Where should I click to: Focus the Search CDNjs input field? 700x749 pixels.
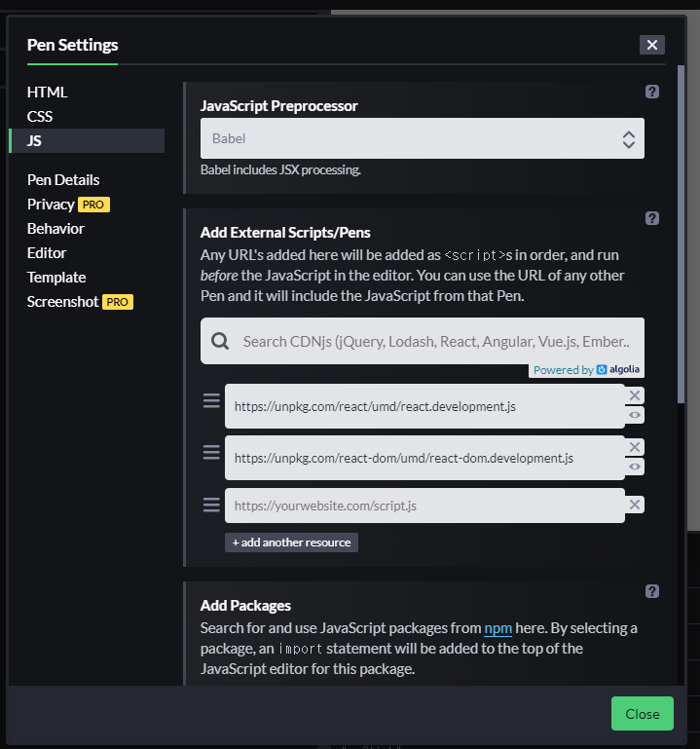coord(423,341)
